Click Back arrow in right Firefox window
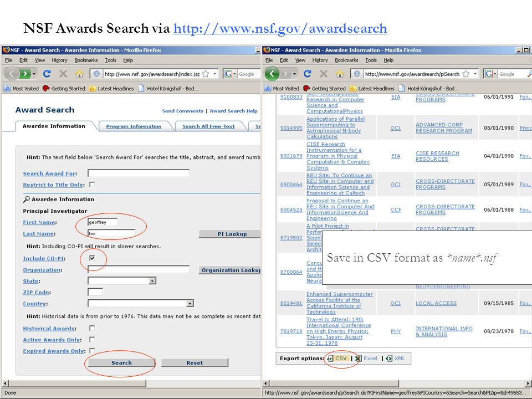The width and height of the screenshot is (532, 399). [272, 74]
